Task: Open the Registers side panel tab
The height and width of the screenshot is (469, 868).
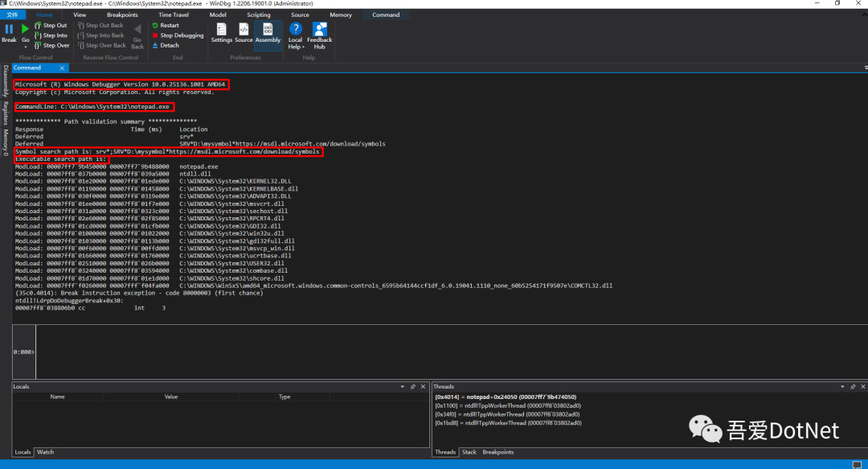Action: click(6, 113)
